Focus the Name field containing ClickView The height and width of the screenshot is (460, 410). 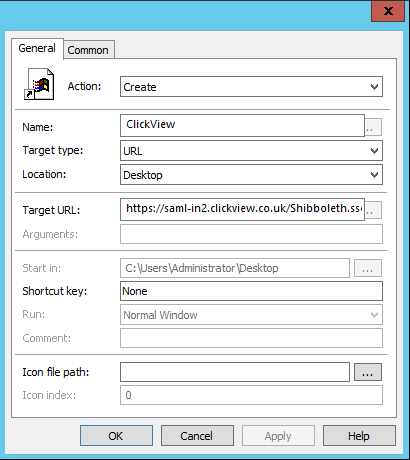pyautogui.click(x=242, y=125)
